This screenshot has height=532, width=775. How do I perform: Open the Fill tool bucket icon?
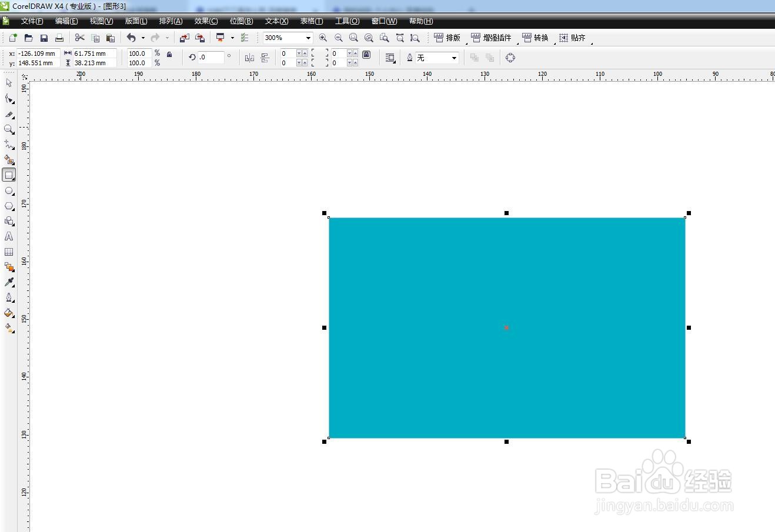point(9,313)
